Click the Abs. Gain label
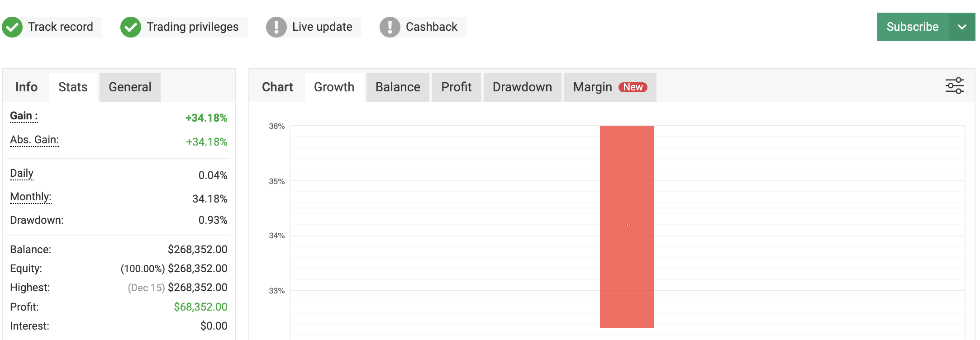The image size is (980, 340). [x=34, y=140]
